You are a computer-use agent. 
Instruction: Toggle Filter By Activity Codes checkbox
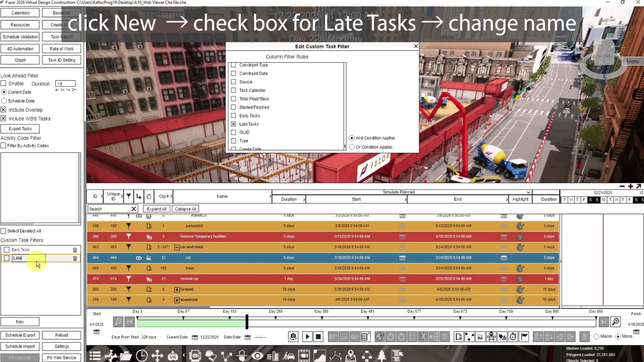coord(3,146)
